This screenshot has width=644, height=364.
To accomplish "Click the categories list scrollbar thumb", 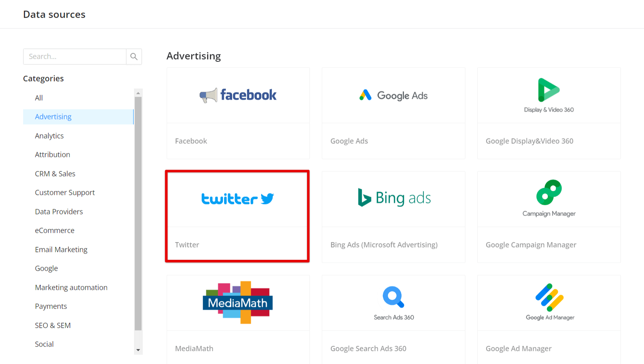I will pos(138,214).
